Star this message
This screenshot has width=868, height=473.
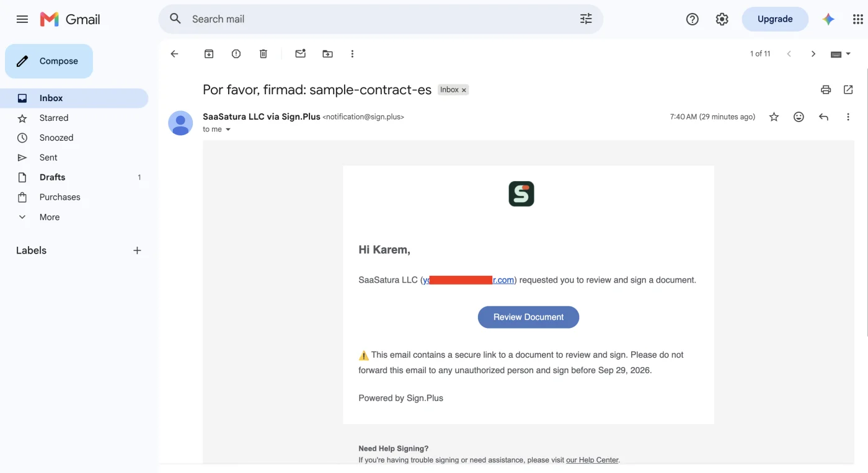[x=774, y=117]
